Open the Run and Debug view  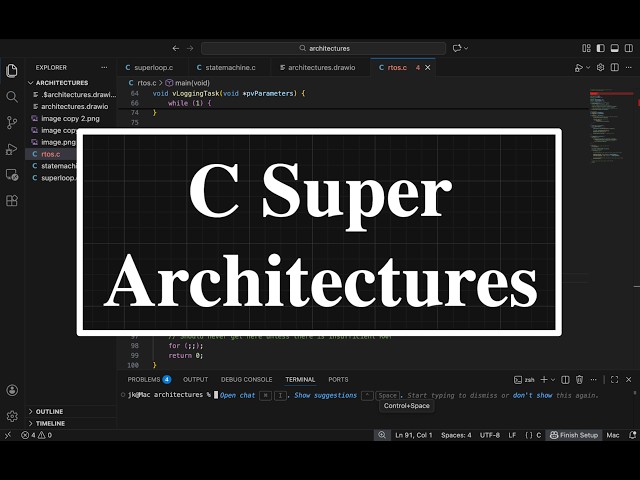tap(12, 149)
